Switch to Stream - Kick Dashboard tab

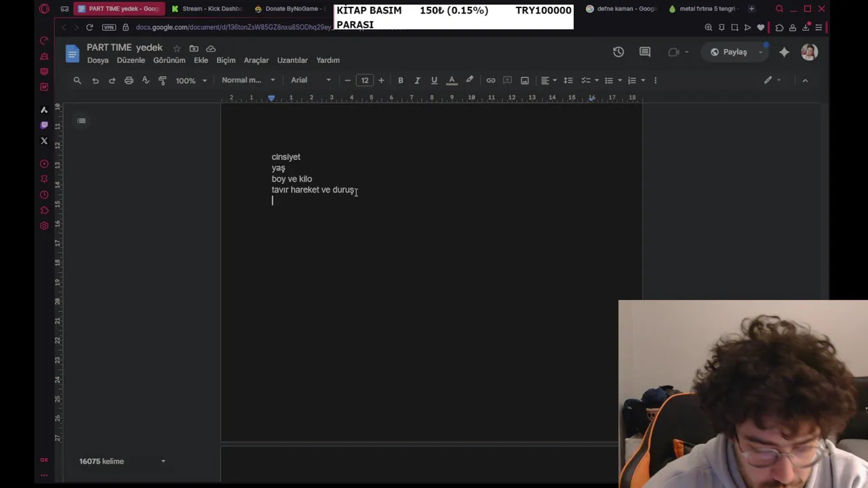[x=208, y=9]
